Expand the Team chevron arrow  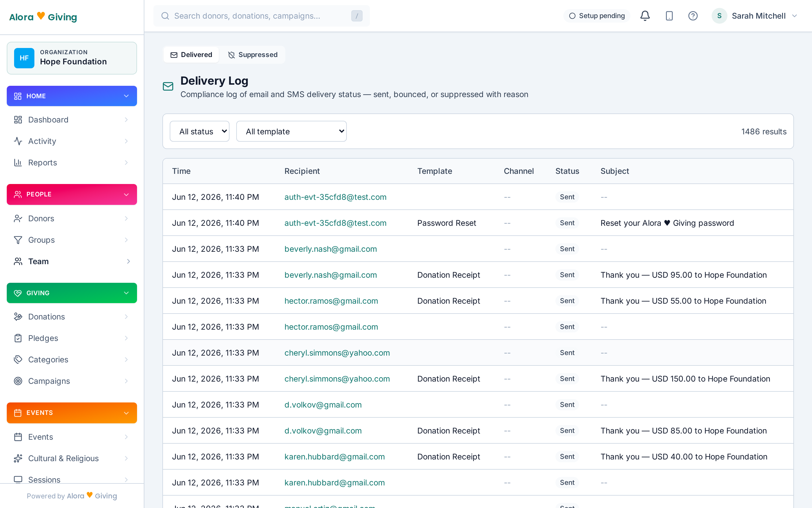pos(128,261)
